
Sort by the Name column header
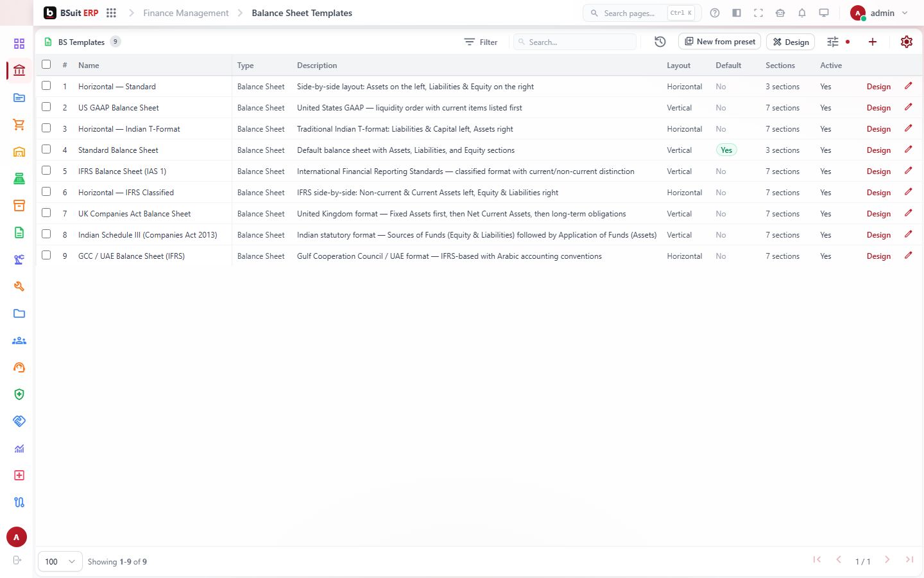click(89, 66)
